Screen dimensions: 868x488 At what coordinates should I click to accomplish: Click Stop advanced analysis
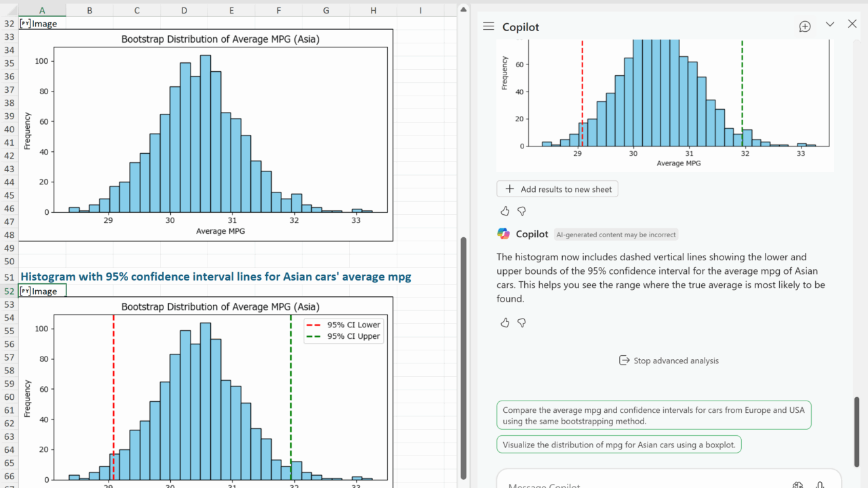669,361
